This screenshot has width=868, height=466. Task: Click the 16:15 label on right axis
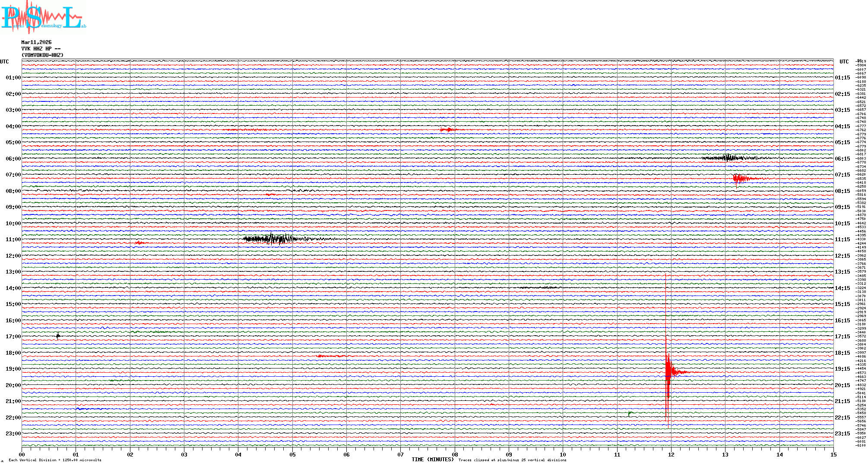click(842, 321)
